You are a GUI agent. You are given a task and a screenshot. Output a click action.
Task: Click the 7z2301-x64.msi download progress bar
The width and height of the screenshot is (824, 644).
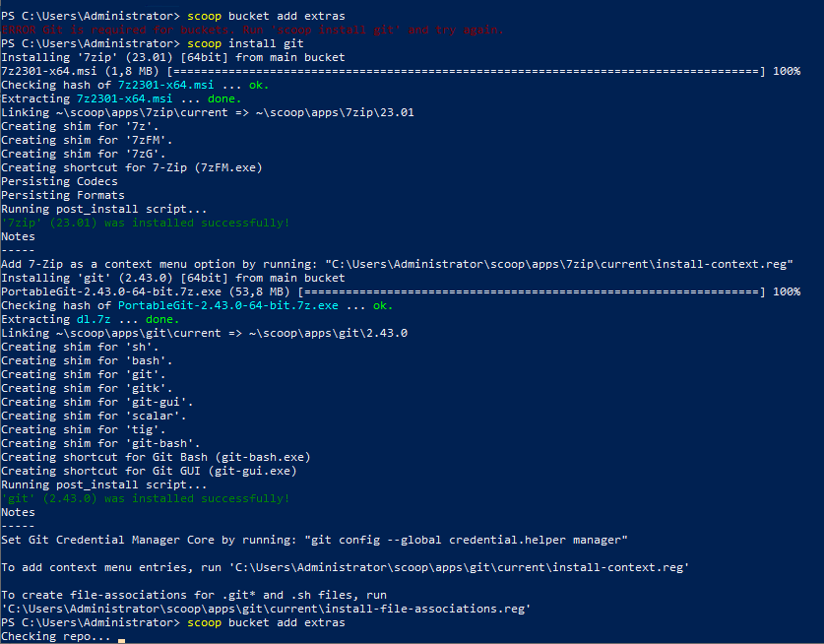pos(466,72)
